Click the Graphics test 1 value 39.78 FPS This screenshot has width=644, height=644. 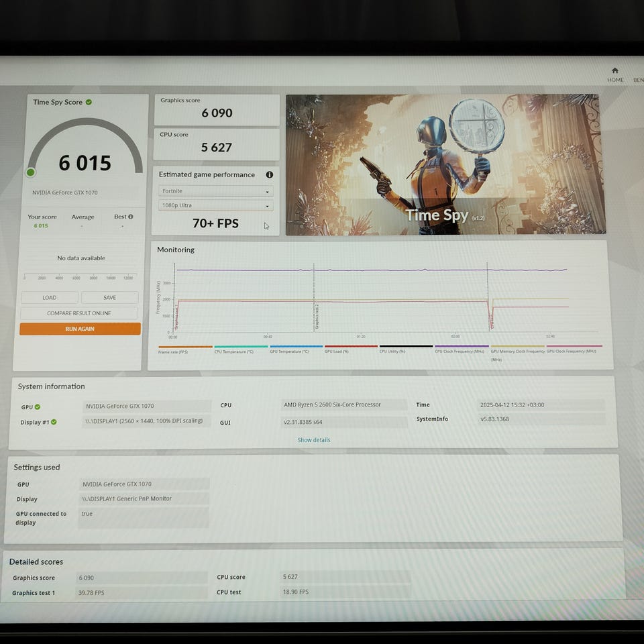click(142, 592)
